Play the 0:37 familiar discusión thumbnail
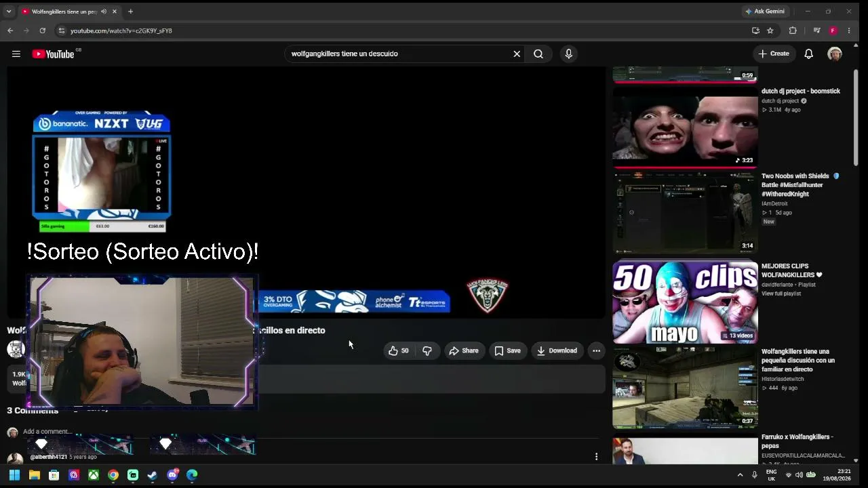 coord(685,388)
